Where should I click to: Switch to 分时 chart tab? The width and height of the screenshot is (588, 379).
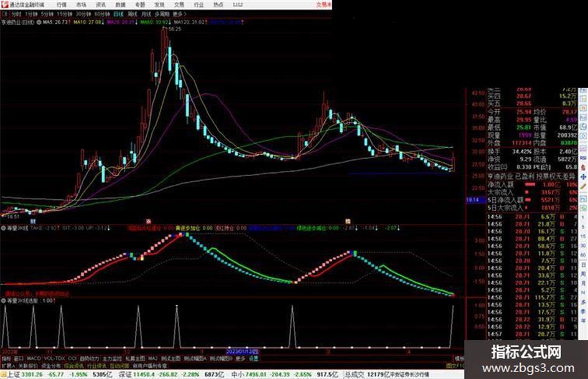(x=16, y=14)
